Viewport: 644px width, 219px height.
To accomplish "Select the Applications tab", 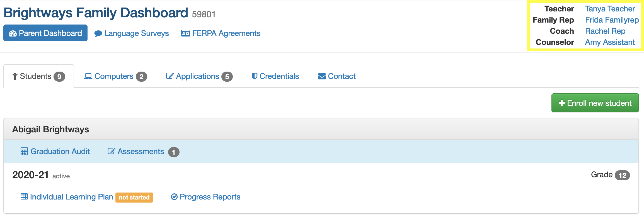I will [x=199, y=76].
